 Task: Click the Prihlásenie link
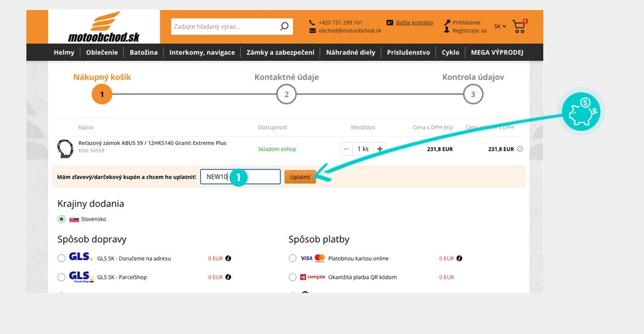click(466, 23)
